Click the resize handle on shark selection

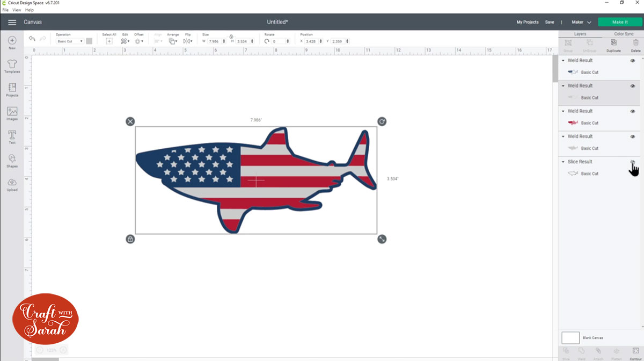coord(382,239)
